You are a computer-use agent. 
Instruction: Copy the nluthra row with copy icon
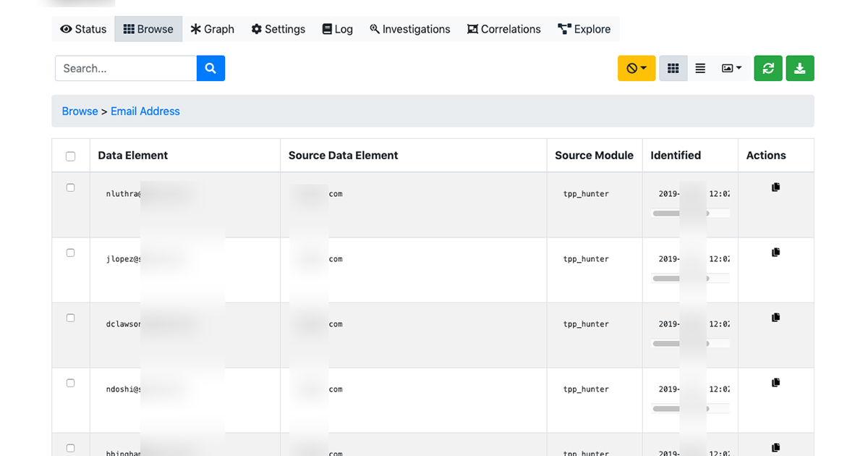click(x=775, y=187)
